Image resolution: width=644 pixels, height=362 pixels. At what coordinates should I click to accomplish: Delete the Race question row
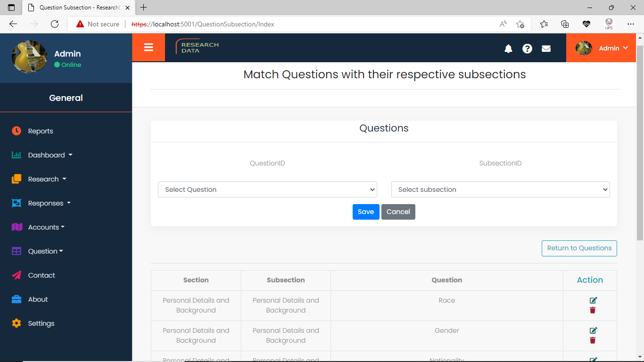[593, 310]
